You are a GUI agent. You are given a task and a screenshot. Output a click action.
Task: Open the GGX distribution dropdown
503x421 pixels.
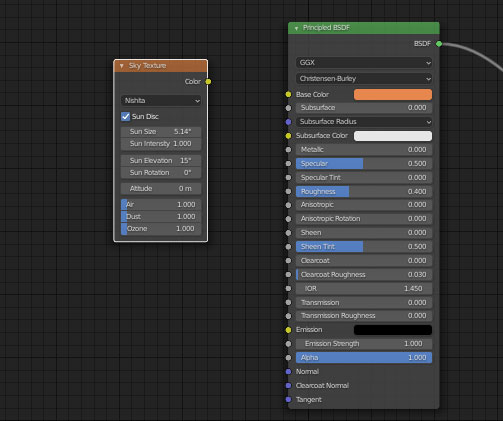point(364,63)
